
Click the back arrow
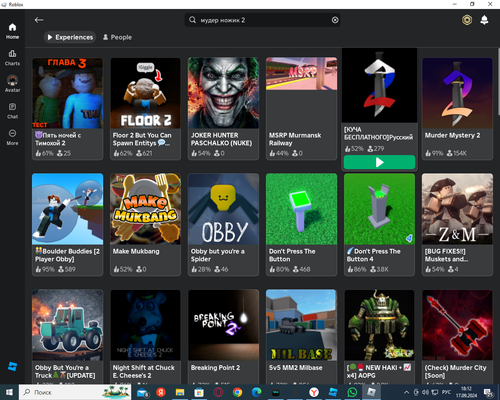(39, 20)
